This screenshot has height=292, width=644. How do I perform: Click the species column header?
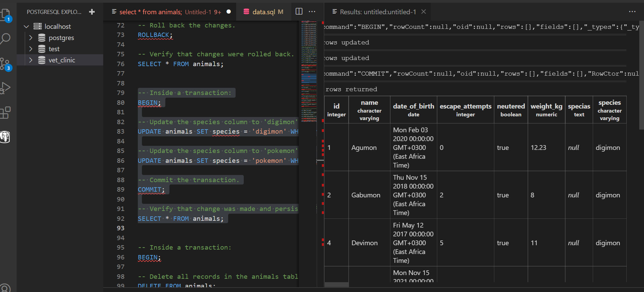[x=610, y=110]
